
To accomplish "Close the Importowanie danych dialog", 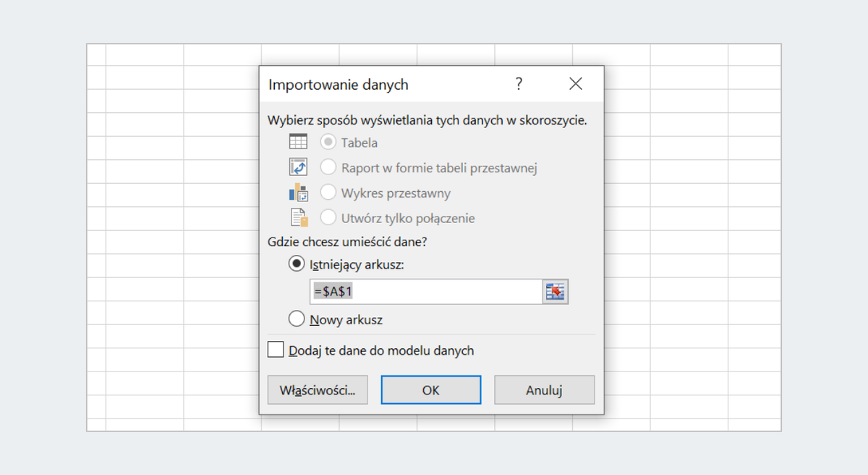I will 576,84.
